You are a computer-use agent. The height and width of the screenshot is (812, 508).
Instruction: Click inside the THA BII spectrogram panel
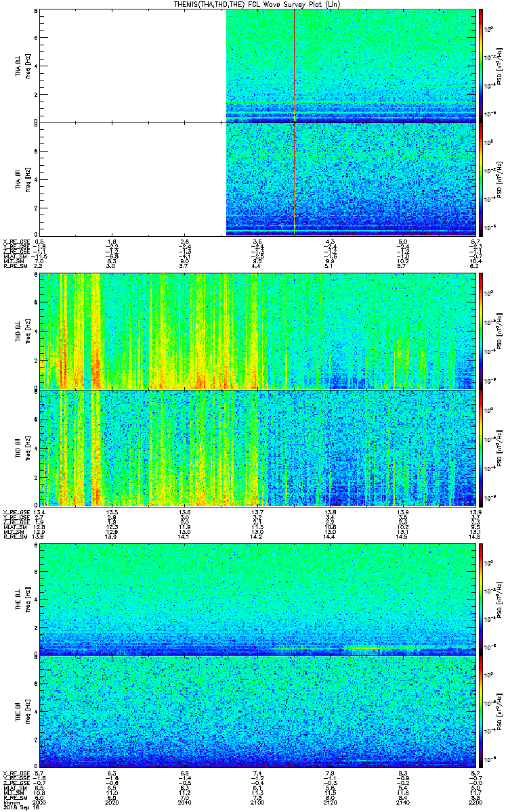pos(257,179)
